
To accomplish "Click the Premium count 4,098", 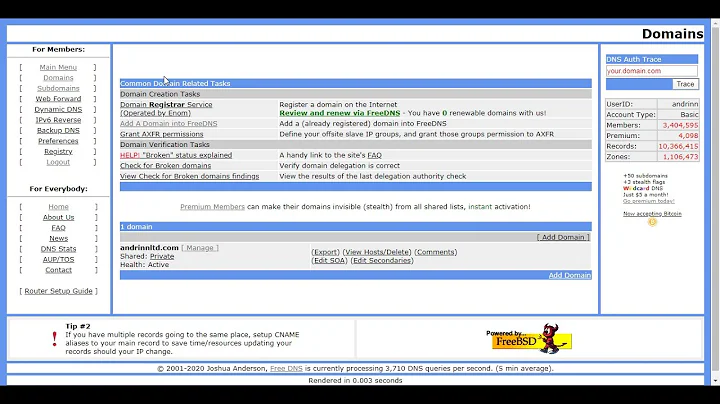I will tap(688, 136).
